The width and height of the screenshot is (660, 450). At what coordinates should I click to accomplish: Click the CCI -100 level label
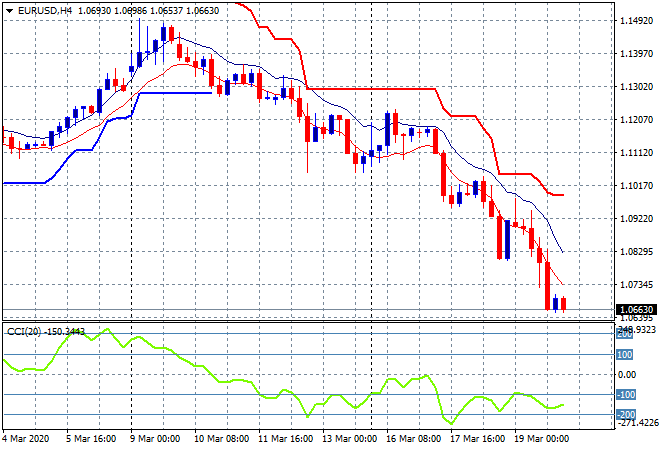[x=625, y=396]
